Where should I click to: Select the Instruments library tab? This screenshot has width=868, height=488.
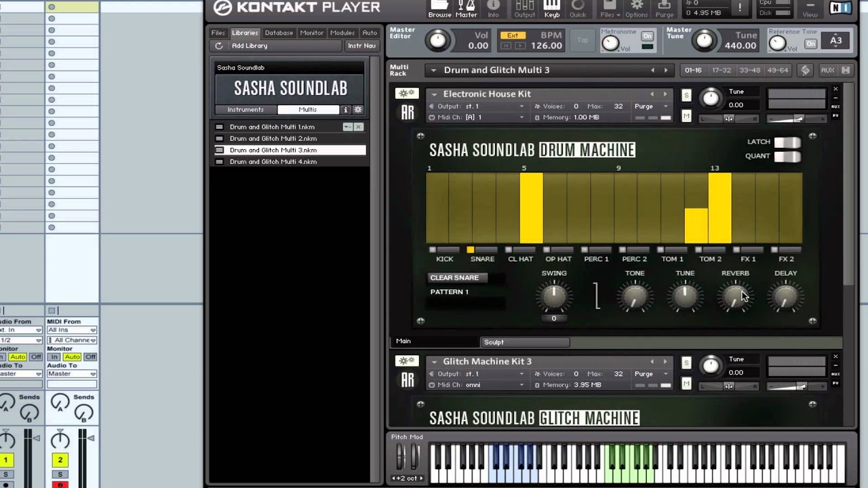[245, 110]
